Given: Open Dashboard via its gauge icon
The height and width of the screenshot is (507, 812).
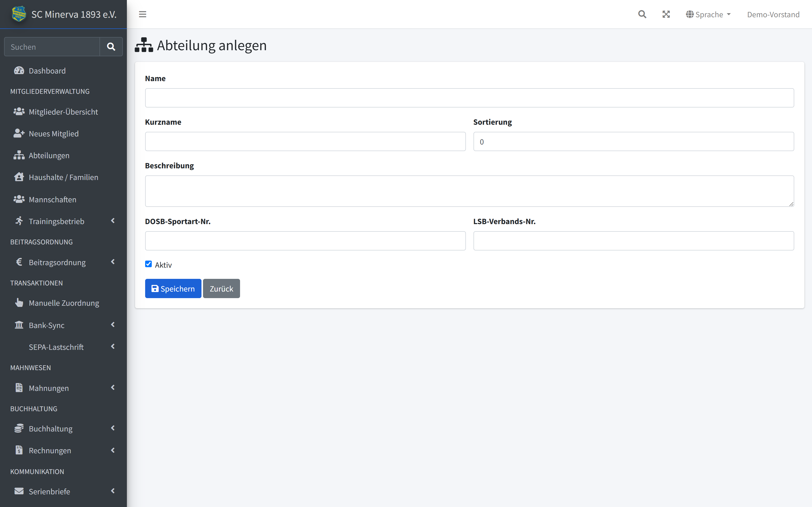Looking at the screenshot, I should (x=19, y=70).
